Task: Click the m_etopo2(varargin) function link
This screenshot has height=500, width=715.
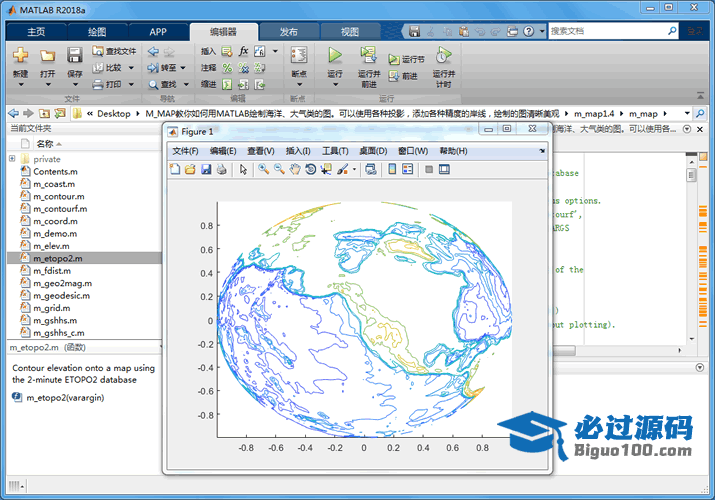Action: point(65,397)
